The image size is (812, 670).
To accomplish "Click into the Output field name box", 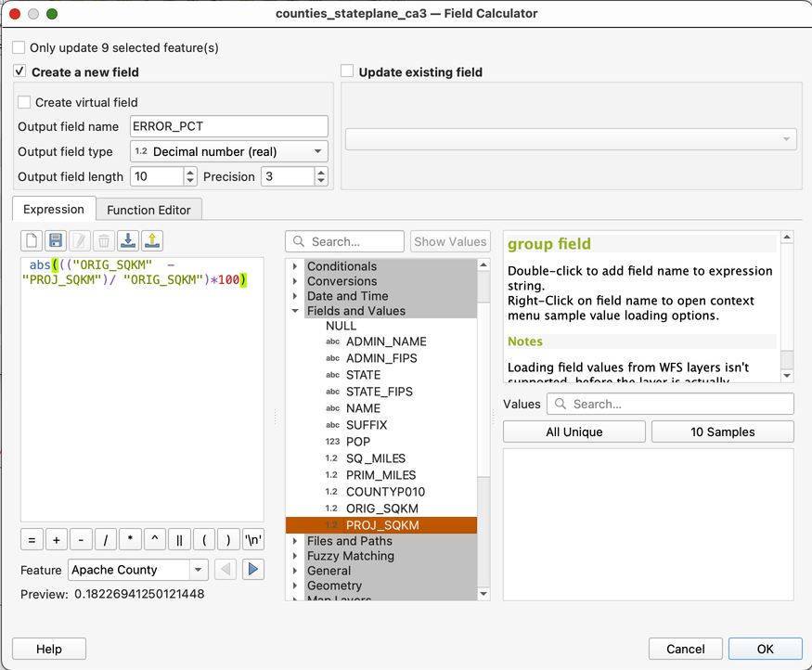I will click(228, 126).
